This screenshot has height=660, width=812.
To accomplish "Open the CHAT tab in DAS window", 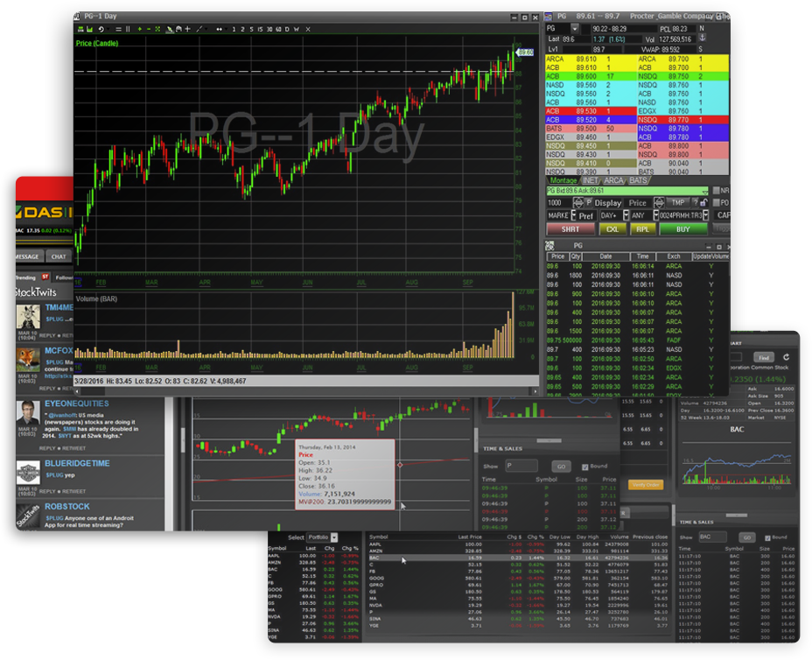I will [x=59, y=256].
